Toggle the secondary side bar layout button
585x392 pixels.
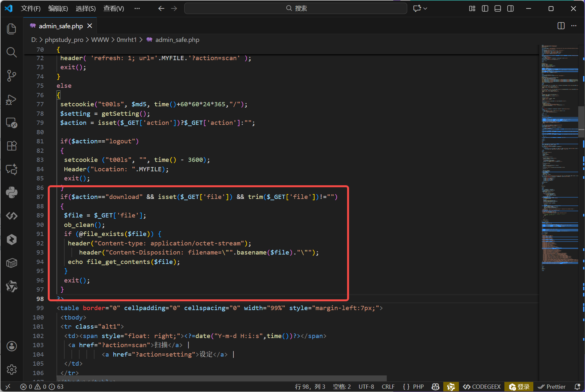tap(510, 8)
